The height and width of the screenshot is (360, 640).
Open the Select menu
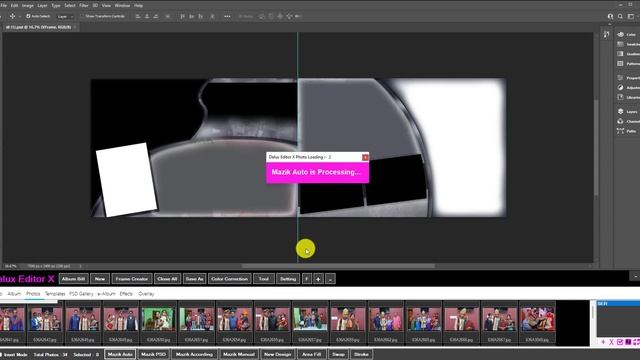[x=70, y=6]
